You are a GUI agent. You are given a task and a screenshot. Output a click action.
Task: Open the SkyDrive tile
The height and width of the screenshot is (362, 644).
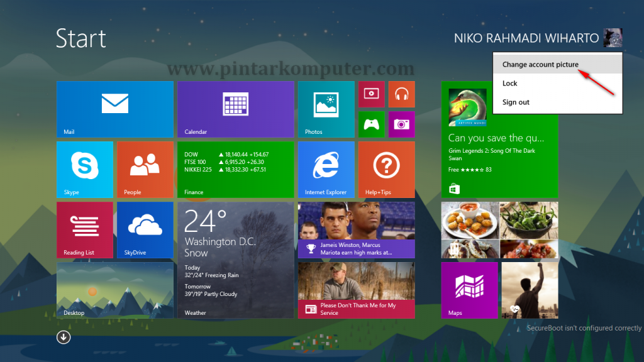tap(145, 230)
